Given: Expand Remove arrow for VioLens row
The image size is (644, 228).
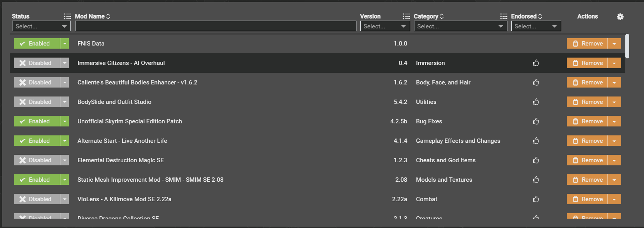Looking at the screenshot, I should 614,199.
